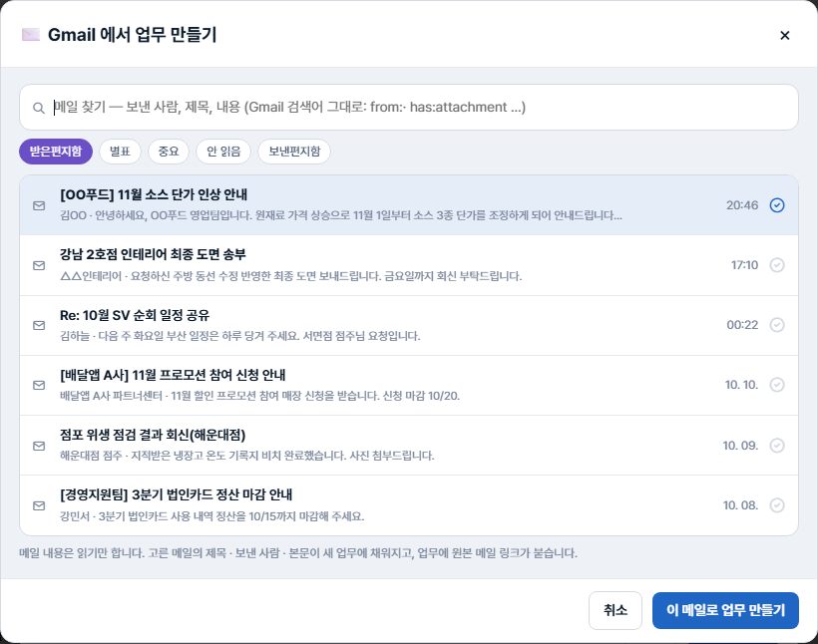Click envelope icon of 점포 위생 점검 mail
This screenshot has width=818, height=644.
pos(39,446)
